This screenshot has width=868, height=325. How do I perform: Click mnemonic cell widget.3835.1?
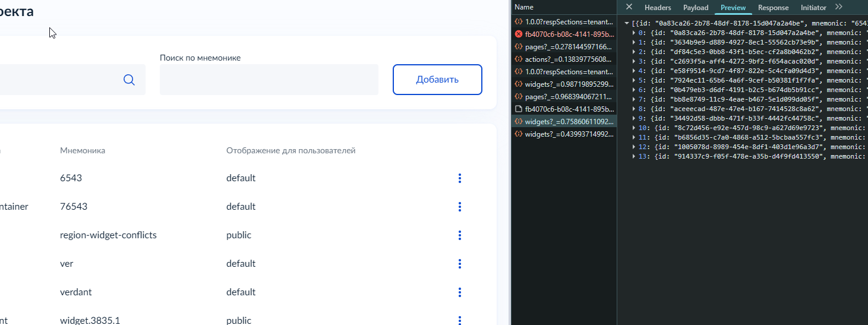point(90,320)
